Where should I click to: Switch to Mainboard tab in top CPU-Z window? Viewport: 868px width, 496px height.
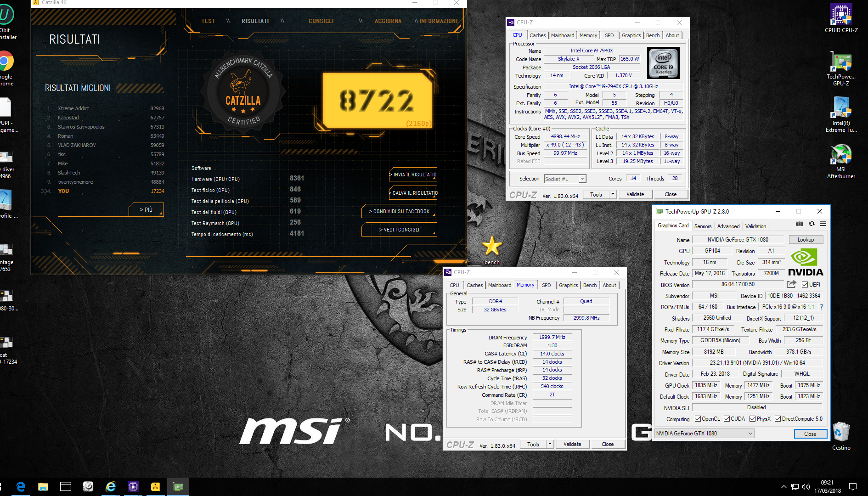point(562,35)
